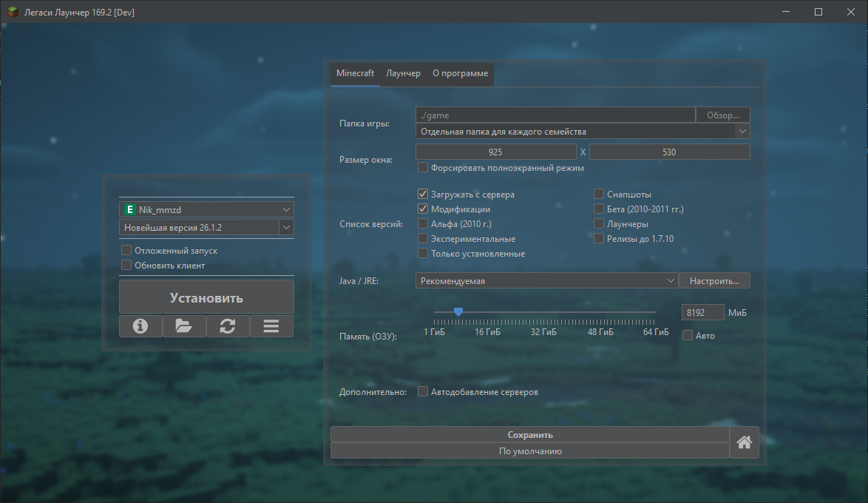
Task: Enable 'Авто' memory checkbox
Action: pos(688,335)
